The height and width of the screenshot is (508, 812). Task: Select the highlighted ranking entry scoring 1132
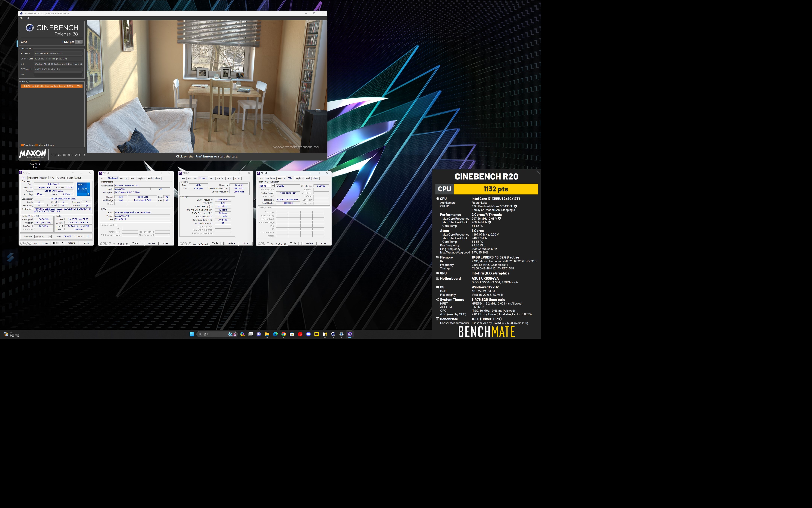(x=51, y=86)
